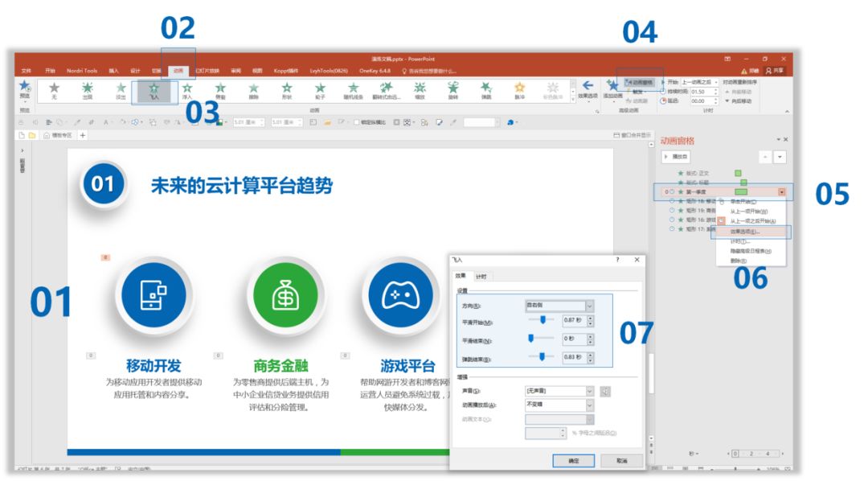Adjust the 弹跳结束 bounce end slider
Image resolution: width=868 pixels, height=481 pixels.
pyautogui.click(x=541, y=357)
